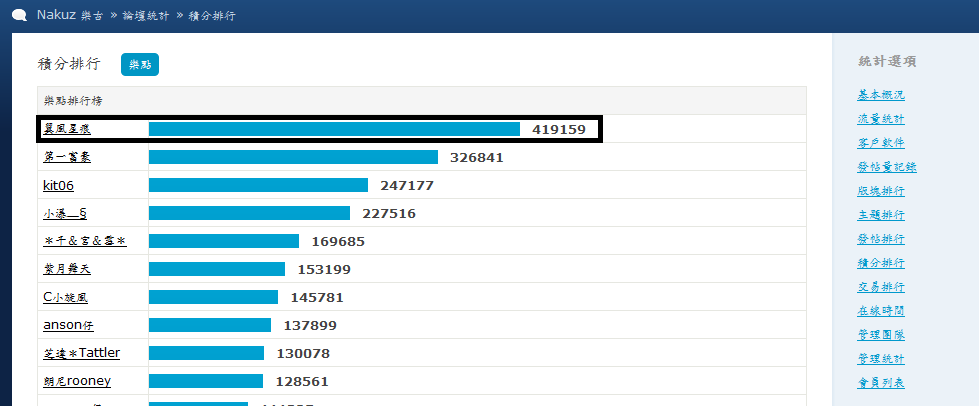Image resolution: width=979 pixels, height=406 pixels.
Task: Go to 主題排行 in the sidebar
Action: (881, 215)
